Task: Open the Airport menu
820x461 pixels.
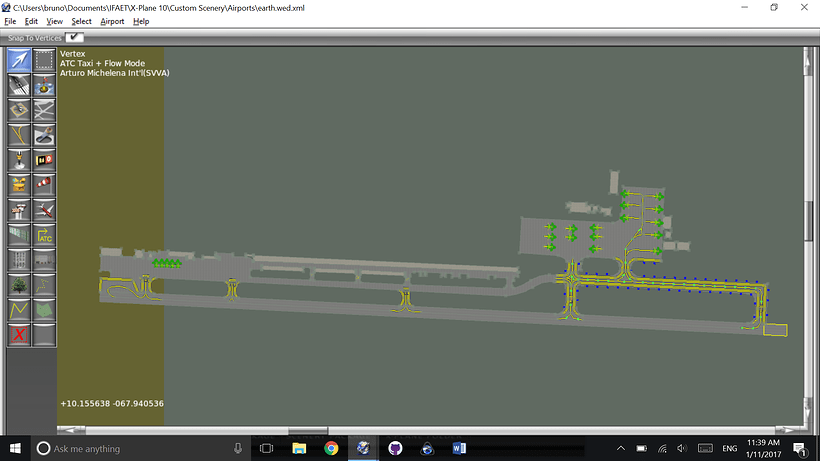Action: 112,21
